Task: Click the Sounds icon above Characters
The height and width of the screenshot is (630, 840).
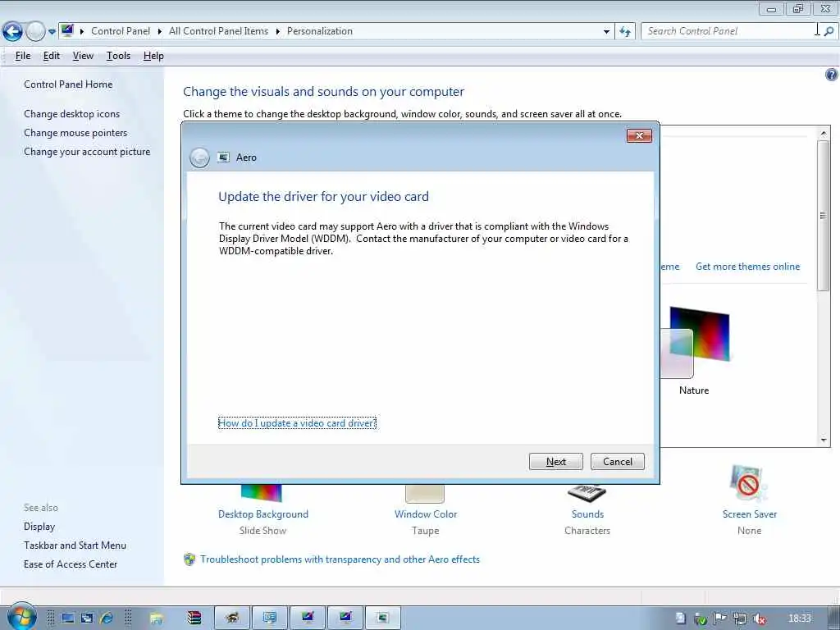Action: point(587,493)
